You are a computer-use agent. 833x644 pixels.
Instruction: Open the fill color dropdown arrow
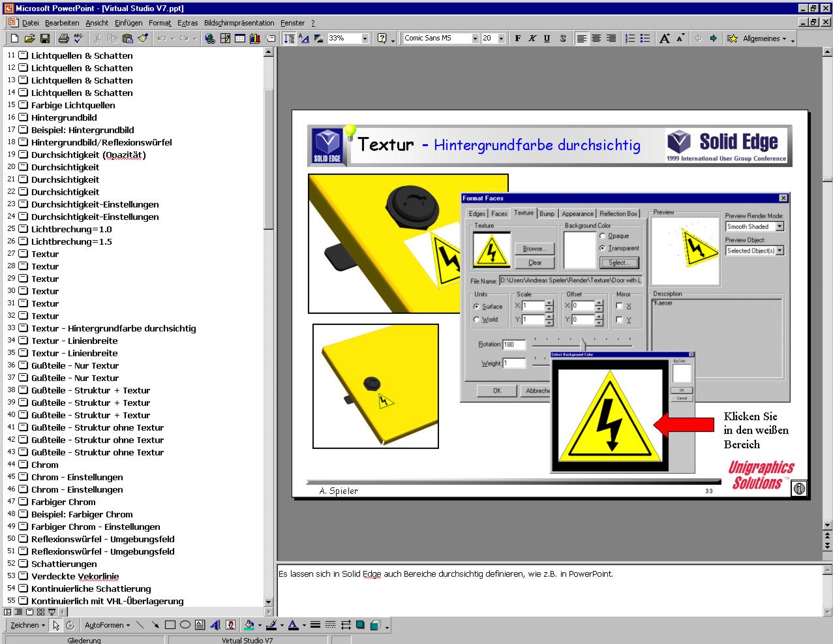pos(259,625)
